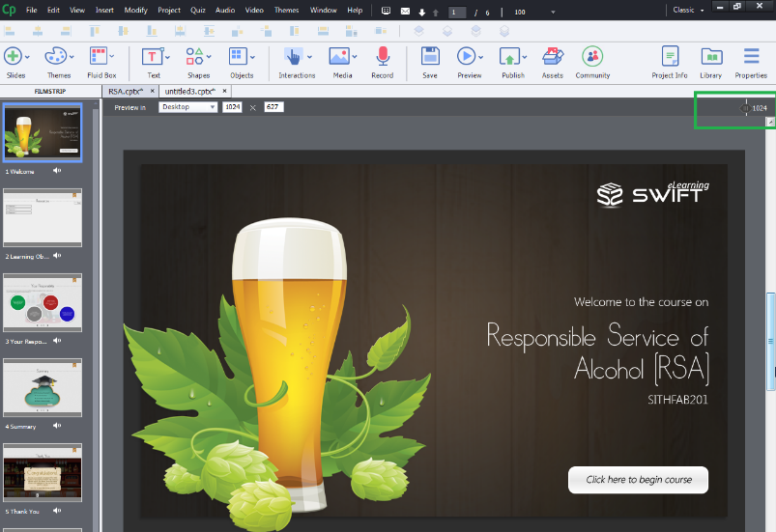Open the Assets panel

553,56
